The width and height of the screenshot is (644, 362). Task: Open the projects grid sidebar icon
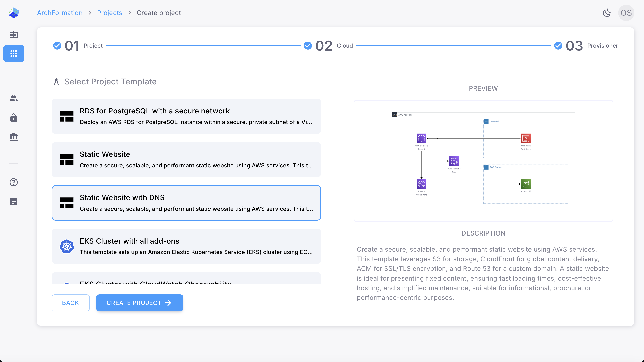pyautogui.click(x=13, y=53)
